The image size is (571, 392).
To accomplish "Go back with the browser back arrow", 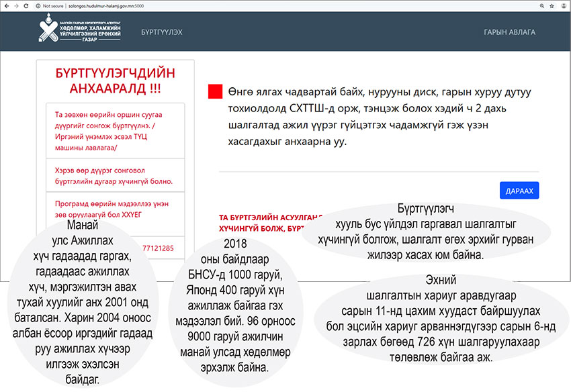I will [x=7, y=6].
